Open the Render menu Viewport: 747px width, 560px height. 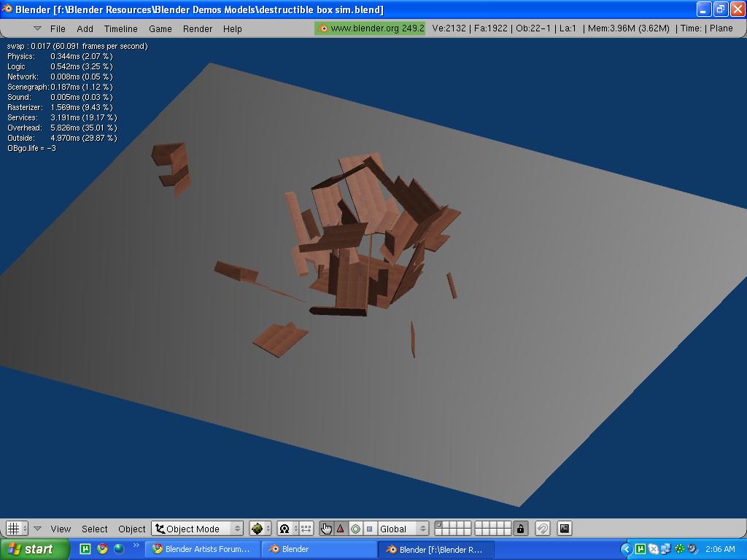click(197, 28)
